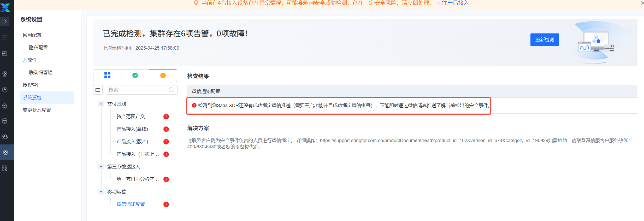Select the highlighted settings gear sidebar icon
Viewport: 644px width, 221px height.
pyautogui.click(x=5, y=152)
